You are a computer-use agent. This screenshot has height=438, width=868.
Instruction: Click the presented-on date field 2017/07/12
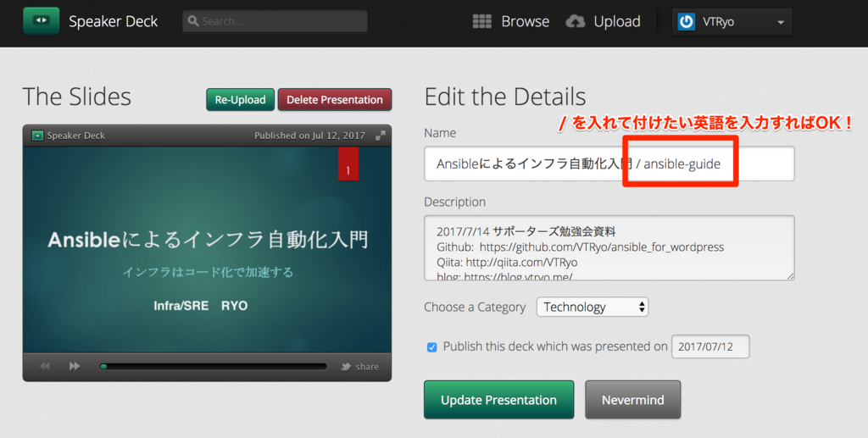click(710, 347)
